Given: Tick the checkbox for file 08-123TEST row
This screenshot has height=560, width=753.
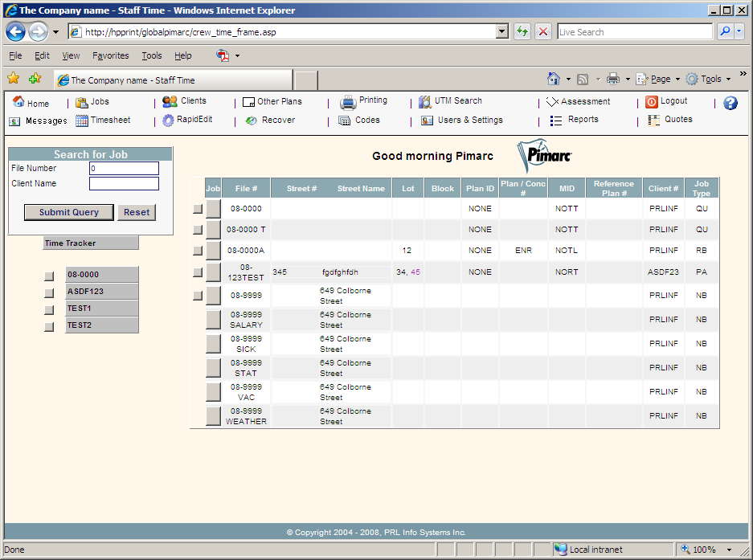Looking at the screenshot, I should pos(198,272).
